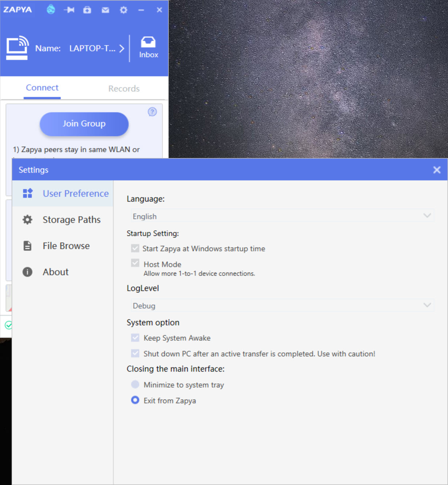Select Minimize to system tray option
This screenshot has width=448, height=485.
click(x=135, y=384)
